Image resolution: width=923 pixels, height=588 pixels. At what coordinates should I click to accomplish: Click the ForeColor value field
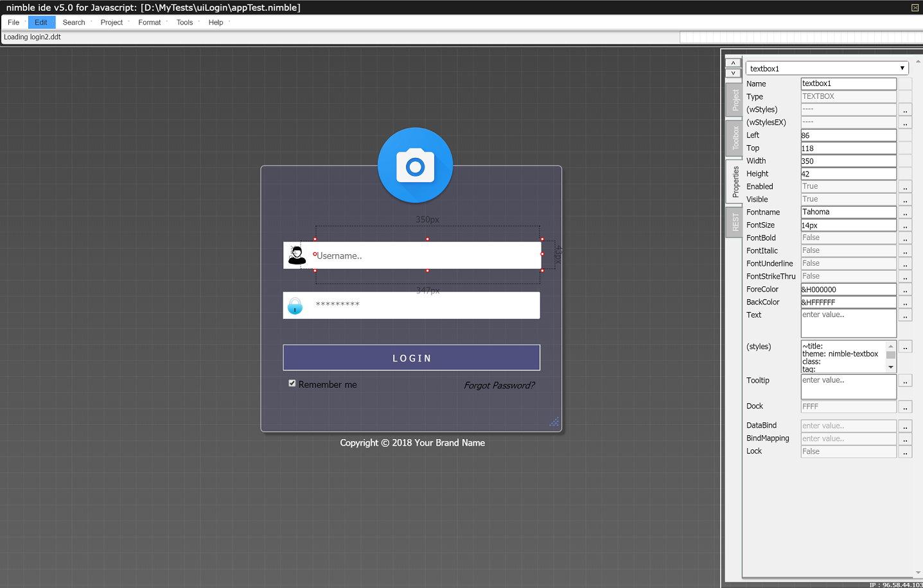coord(848,290)
